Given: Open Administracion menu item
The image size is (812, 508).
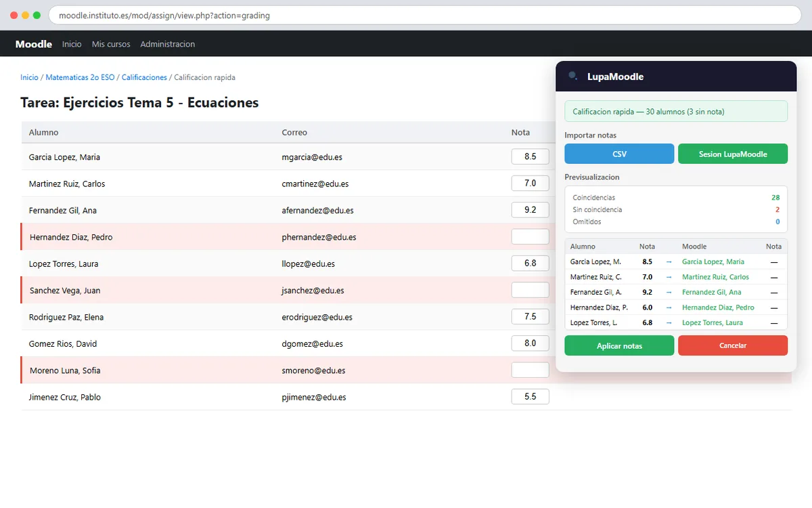Looking at the screenshot, I should pyautogui.click(x=168, y=44).
